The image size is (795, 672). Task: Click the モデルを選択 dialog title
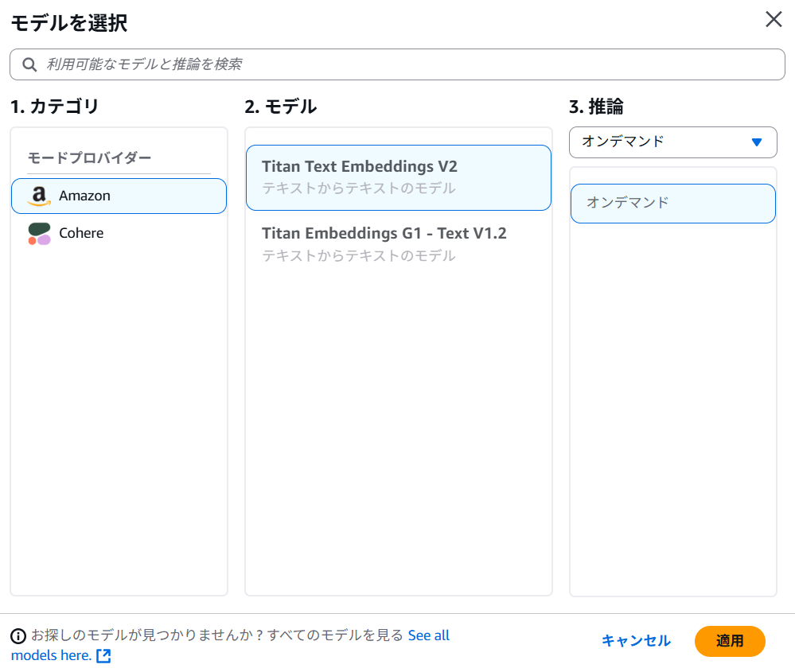(69, 23)
